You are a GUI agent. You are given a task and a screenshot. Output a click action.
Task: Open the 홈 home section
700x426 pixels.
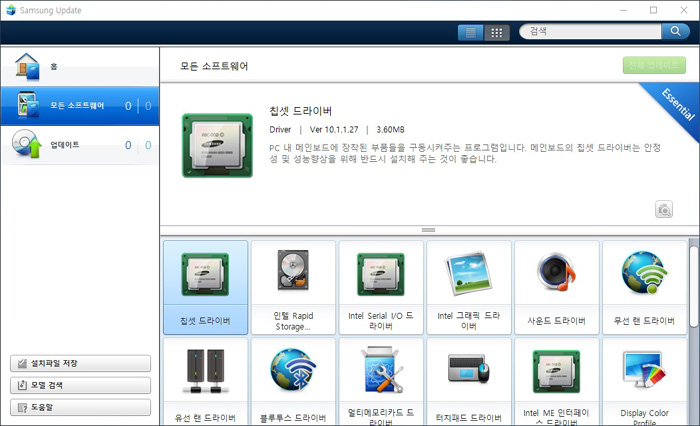coord(80,67)
